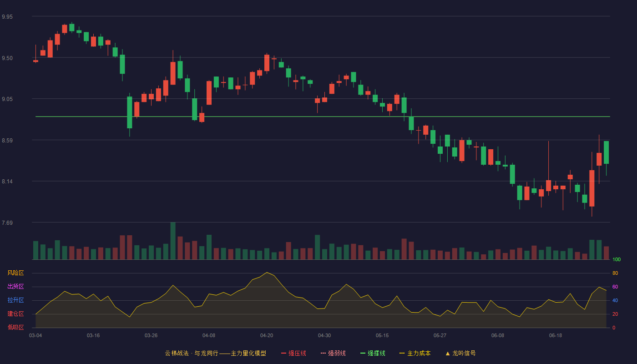637x364 pixels.
Task: Click the horizontal green support line
Action: tap(323, 116)
